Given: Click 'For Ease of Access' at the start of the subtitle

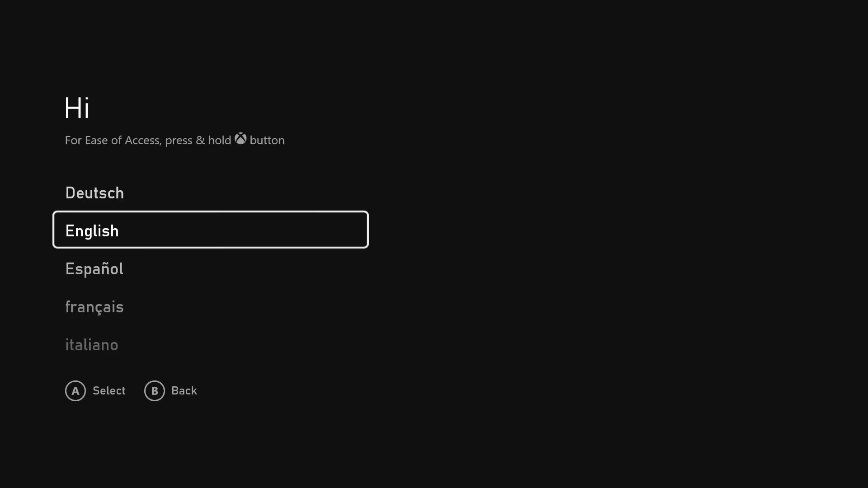Looking at the screenshot, I should pos(112,140).
